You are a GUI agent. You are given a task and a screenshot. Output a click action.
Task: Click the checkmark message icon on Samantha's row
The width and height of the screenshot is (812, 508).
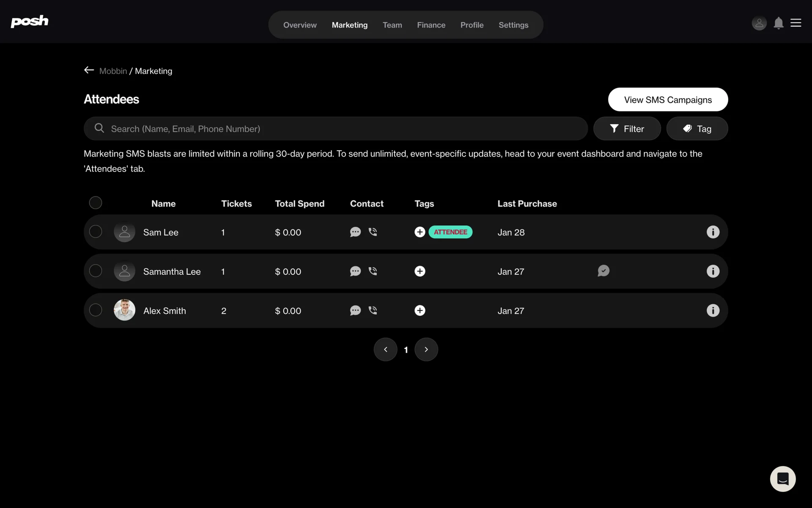[604, 271]
